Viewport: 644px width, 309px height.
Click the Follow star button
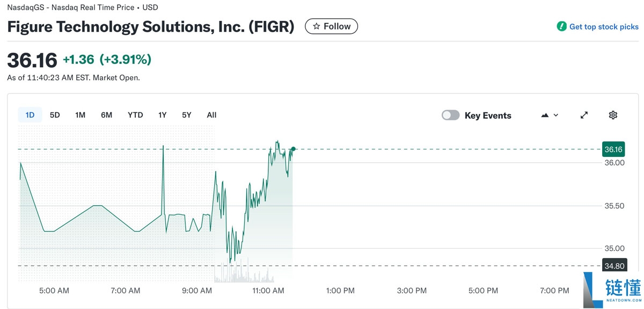pyautogui.click(x=331, y=26)
